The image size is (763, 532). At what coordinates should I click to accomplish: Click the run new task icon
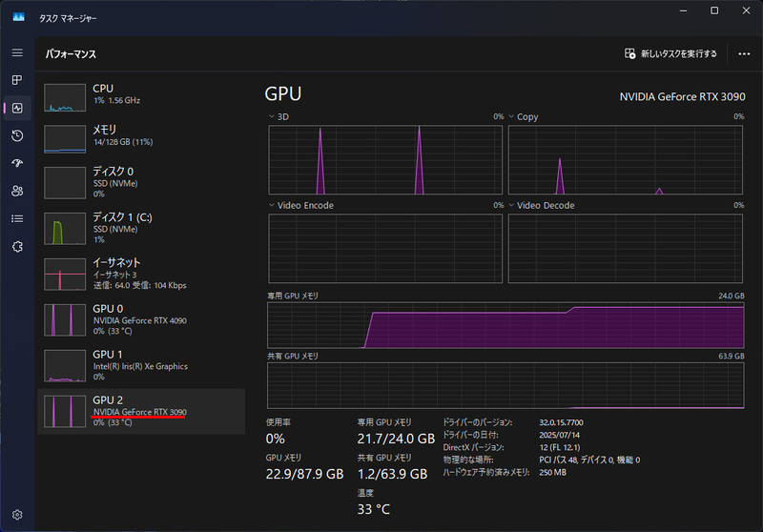(629, 53)
